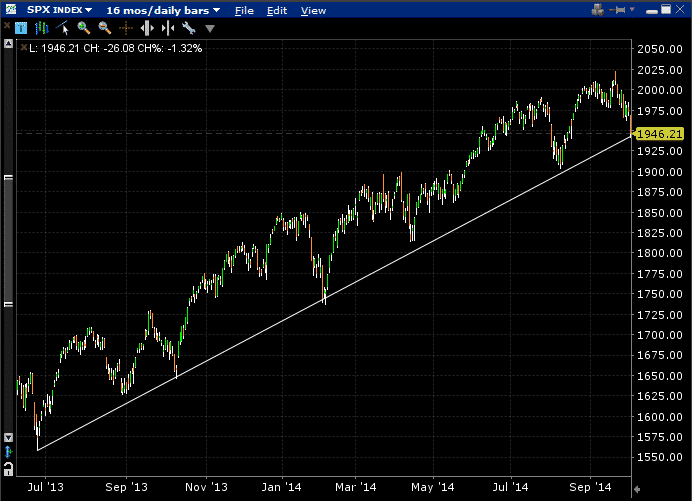Image resolution: width=692 pixels, height=501 pixels.
Task: Click the Jan '14 date axis label
Action: pos(281,487)
